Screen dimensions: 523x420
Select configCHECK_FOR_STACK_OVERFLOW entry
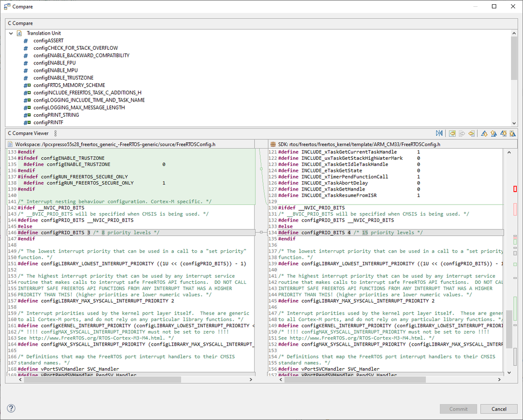[x=75, y=48]
